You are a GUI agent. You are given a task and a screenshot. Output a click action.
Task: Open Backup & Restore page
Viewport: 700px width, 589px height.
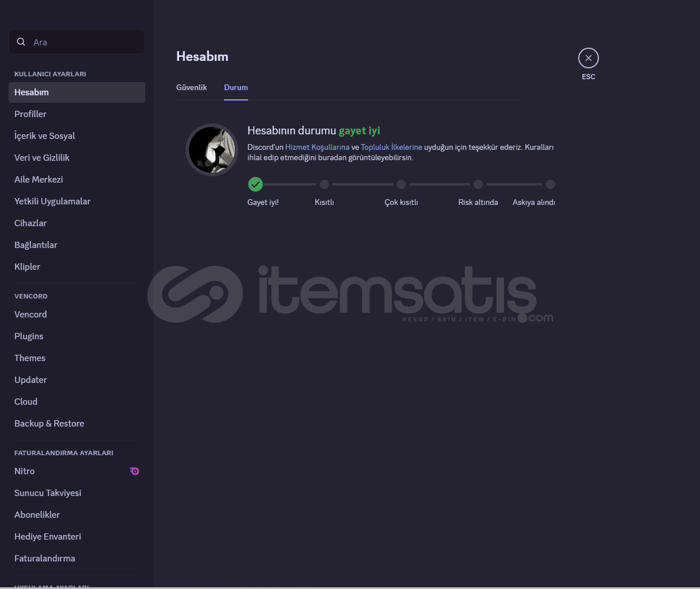[x=77, y=424]
